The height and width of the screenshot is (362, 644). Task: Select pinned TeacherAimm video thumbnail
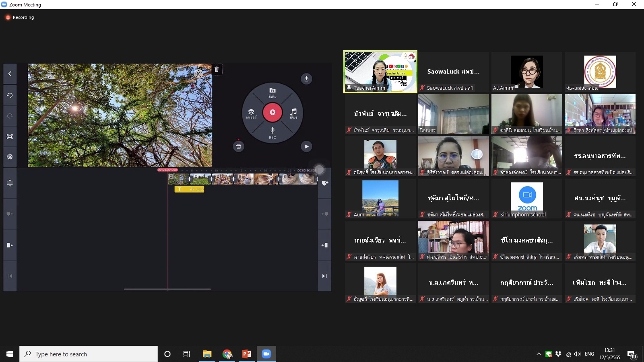coord(380,72)
